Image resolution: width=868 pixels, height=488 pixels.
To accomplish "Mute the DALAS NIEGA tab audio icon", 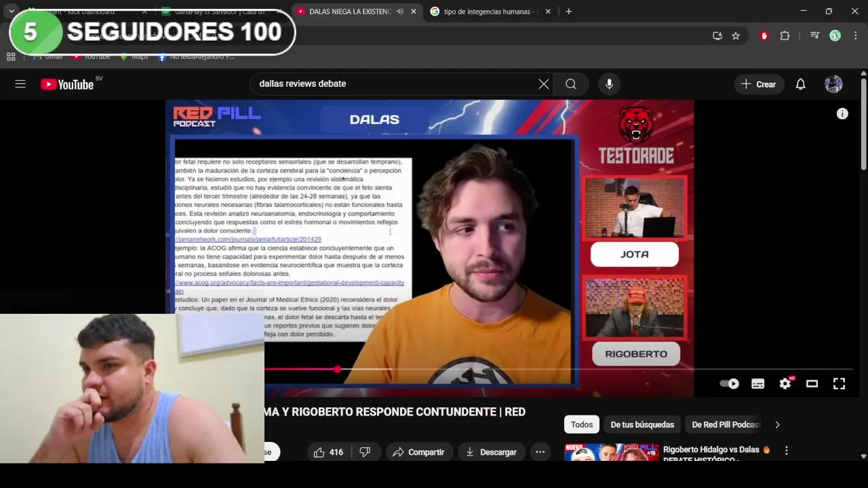I will [400, 12].
